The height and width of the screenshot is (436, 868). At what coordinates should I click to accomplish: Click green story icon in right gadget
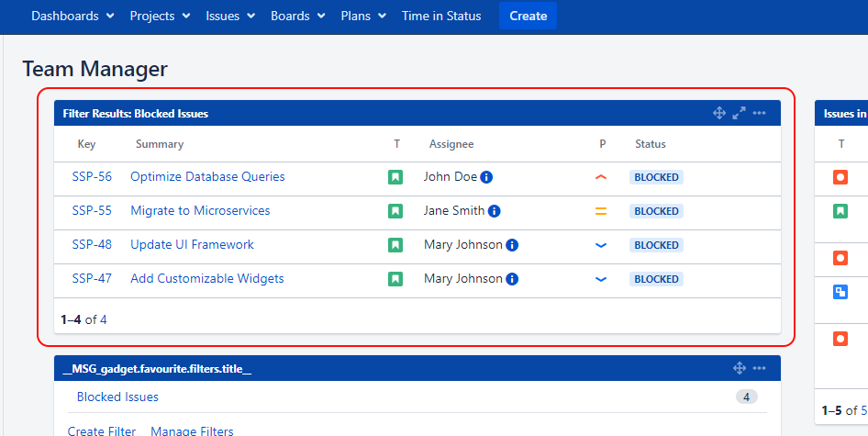click(x=840, y=211)
